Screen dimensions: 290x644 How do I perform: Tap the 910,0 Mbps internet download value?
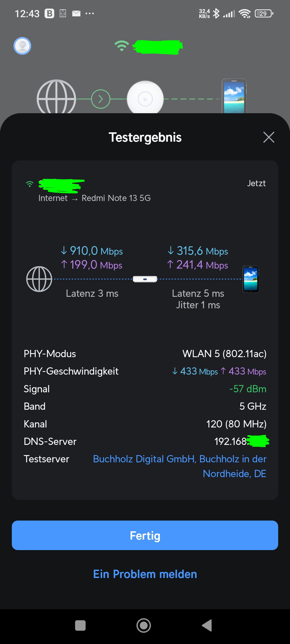[92, 251]
